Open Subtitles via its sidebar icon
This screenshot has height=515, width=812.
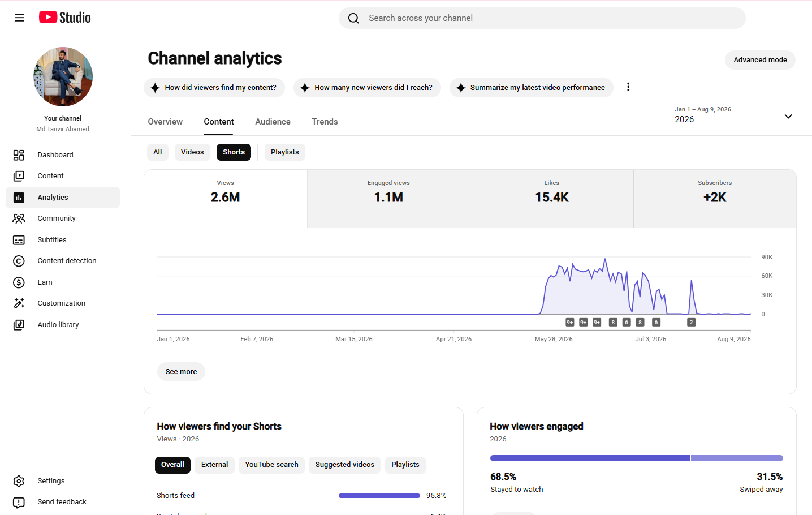tap(19, 240)
